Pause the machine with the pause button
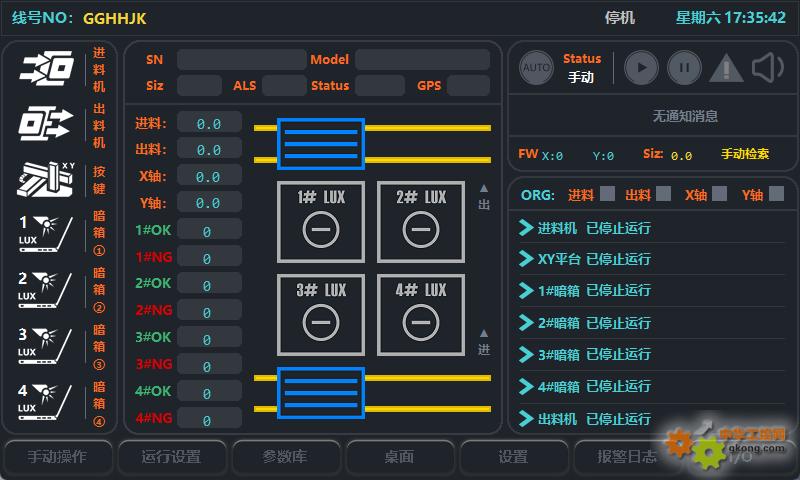Image resolution: width=800 pixels, height=480 pixels. pyautogui.click(x=684, y=67)
